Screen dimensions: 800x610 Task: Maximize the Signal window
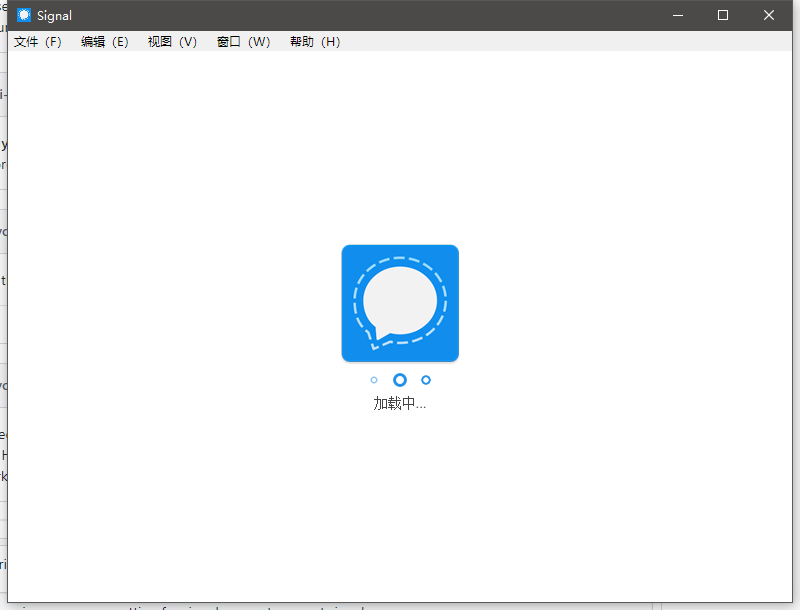[x=723, y=15]
